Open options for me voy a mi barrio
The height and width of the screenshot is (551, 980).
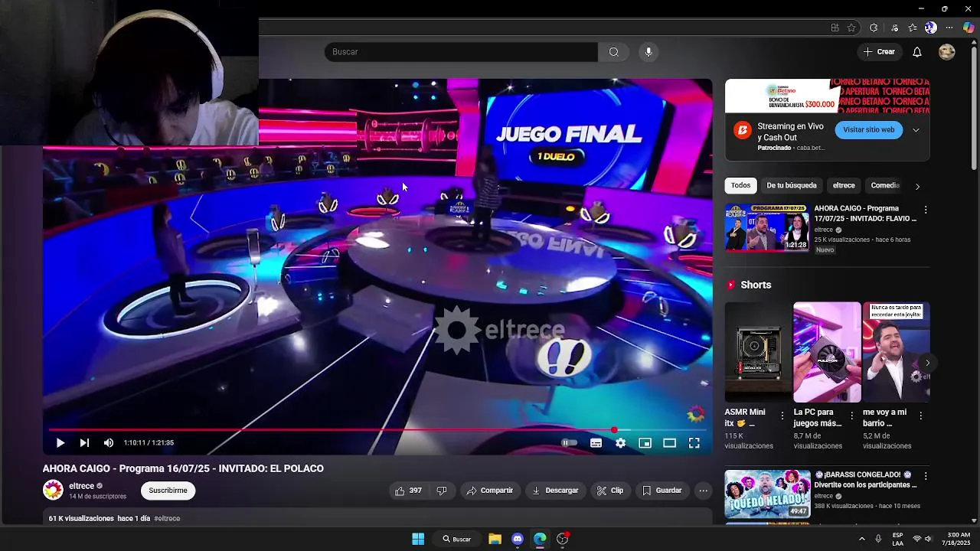920,416
